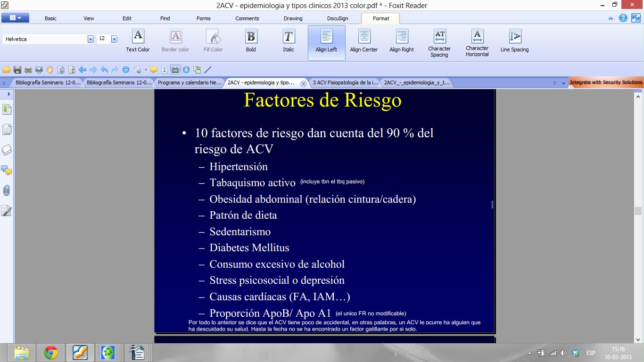
Task: Select the Hand tool
Action: pyautogui.click(x=50, y=70)
